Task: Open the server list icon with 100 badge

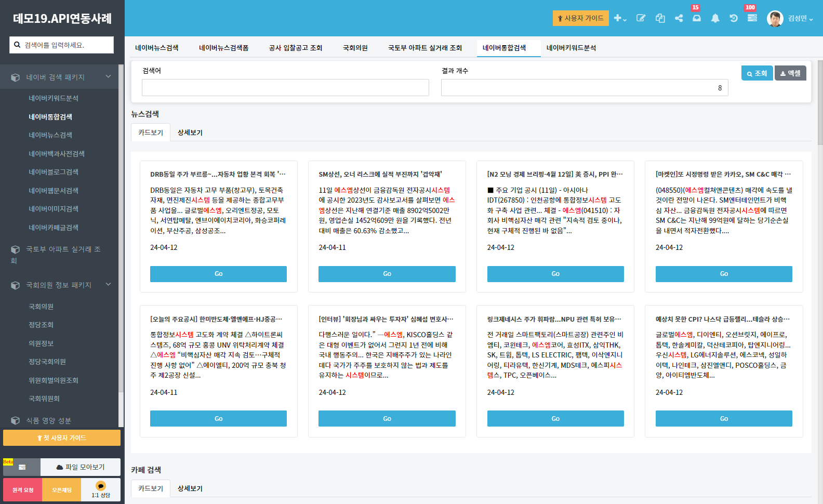Action: click(752, 18)
